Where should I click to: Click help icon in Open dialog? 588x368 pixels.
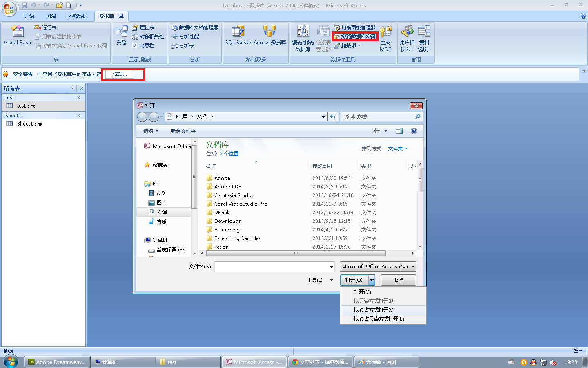click(x=414, y=131)
